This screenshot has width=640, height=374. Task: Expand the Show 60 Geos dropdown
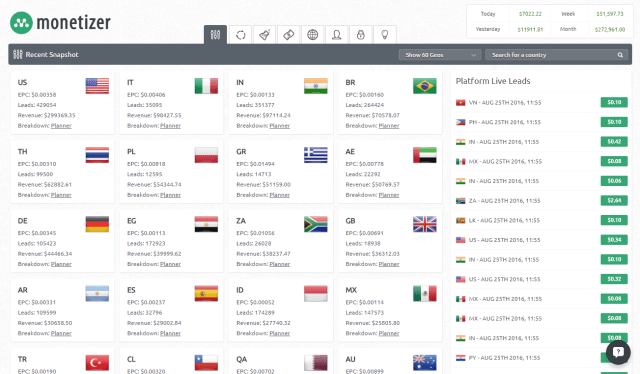pos(440,55)
